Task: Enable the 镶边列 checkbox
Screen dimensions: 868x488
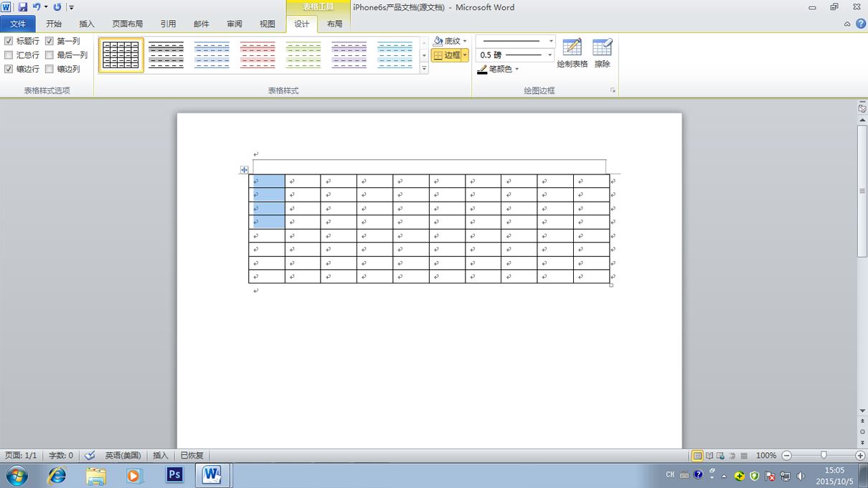Action: point(49,69)
